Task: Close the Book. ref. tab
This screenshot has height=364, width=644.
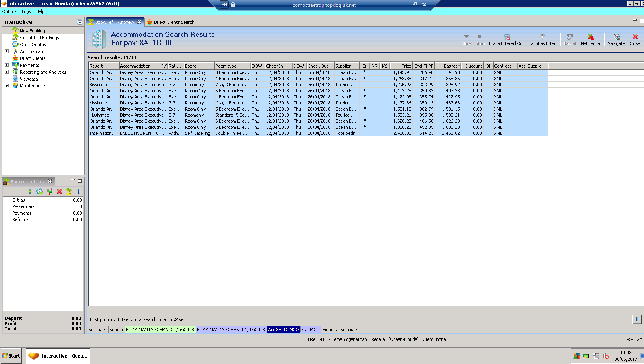Action: click(139, 22)
